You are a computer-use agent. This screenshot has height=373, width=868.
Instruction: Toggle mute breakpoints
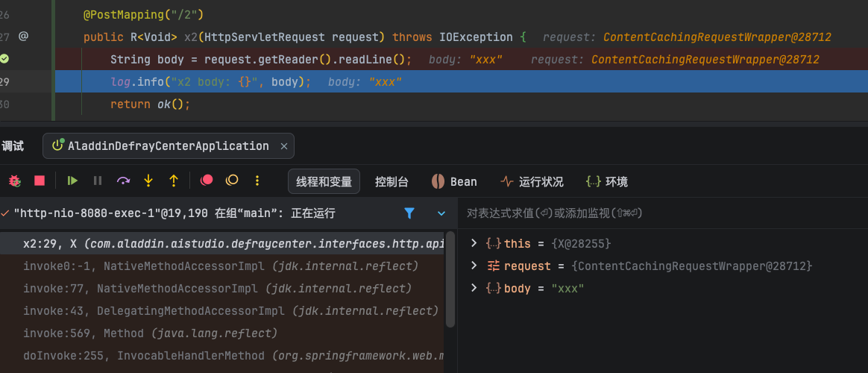point(232,181)
